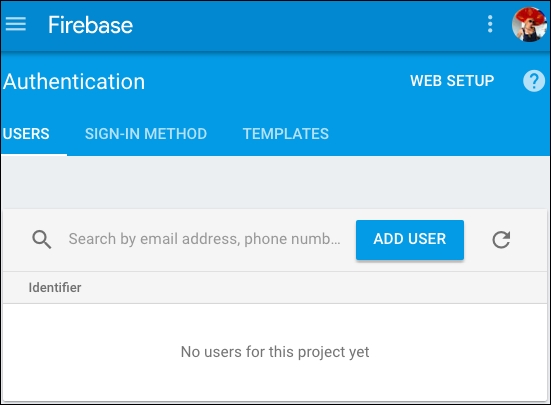The height and width of the screenshot is (405, 551).
Task: Open the hamburger navigation menu
Action: pyautogui.click(x=16, y=24)
